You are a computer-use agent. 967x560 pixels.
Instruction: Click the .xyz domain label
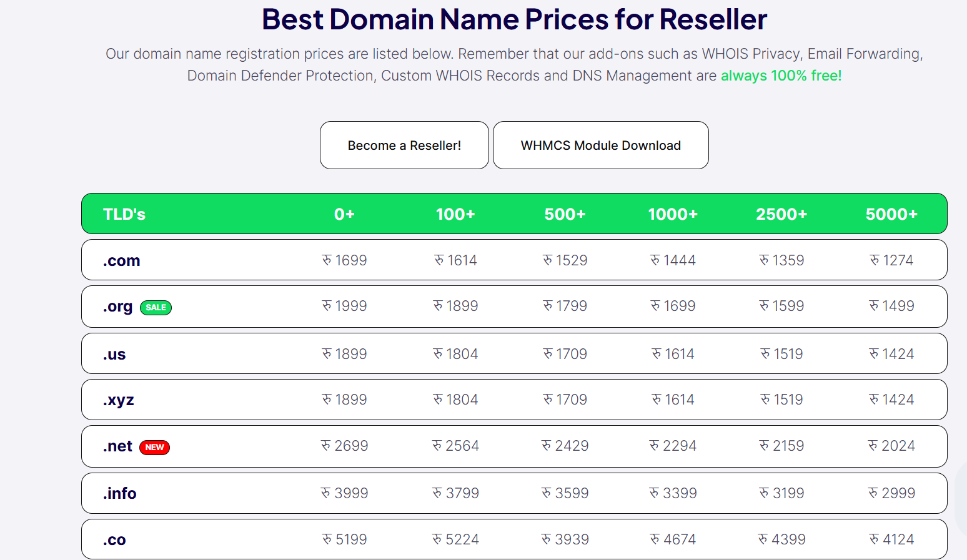pyautogui.click(x=119, y=400)
